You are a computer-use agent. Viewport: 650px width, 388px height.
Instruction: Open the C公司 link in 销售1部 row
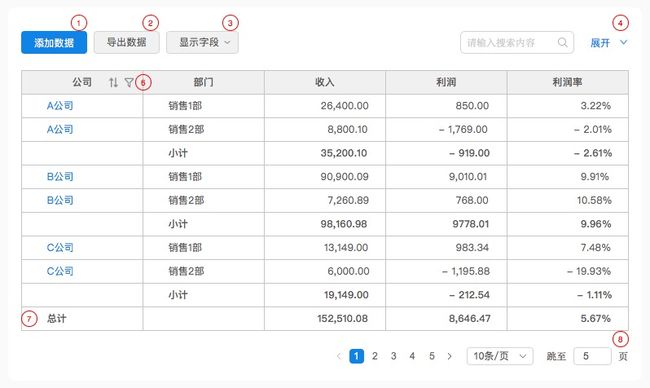coord(60,247)
